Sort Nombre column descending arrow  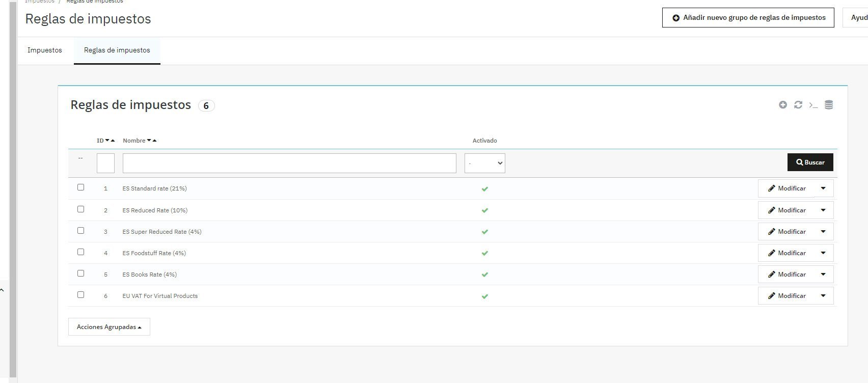[149, 141]
